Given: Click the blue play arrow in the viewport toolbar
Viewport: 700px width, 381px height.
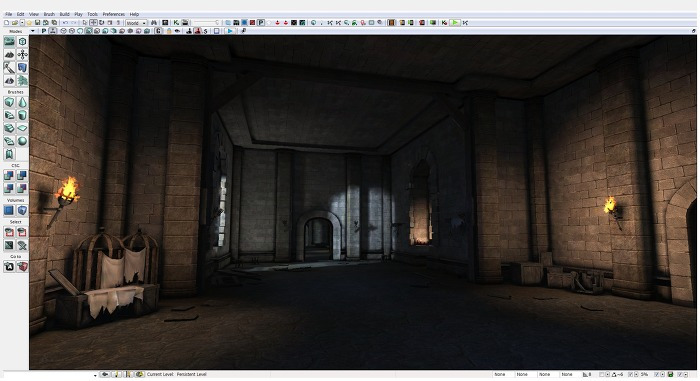Looking at the screenshot, I should pyautogui.click(x=230, y=31).
